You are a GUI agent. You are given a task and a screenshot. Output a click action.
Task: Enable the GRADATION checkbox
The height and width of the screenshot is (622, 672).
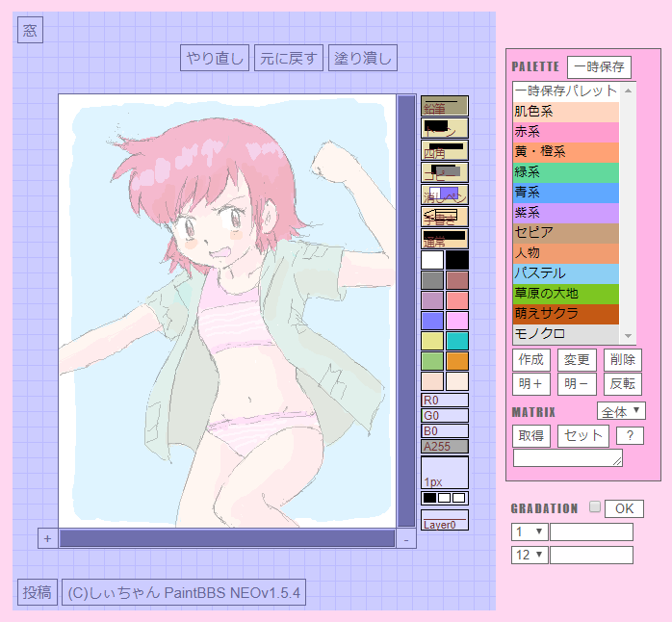point(594,507)
